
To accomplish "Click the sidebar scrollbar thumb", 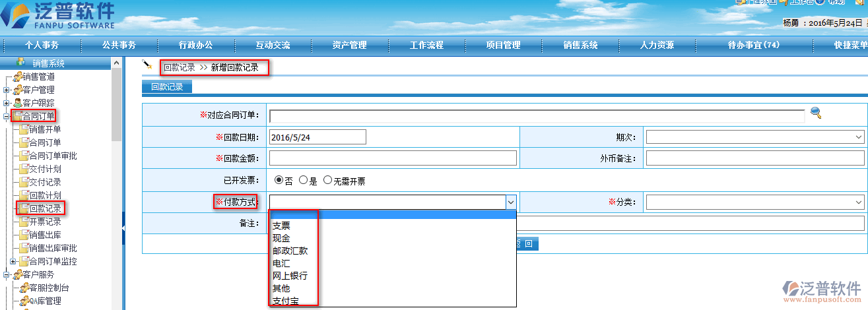I will (x=116, y=104).
